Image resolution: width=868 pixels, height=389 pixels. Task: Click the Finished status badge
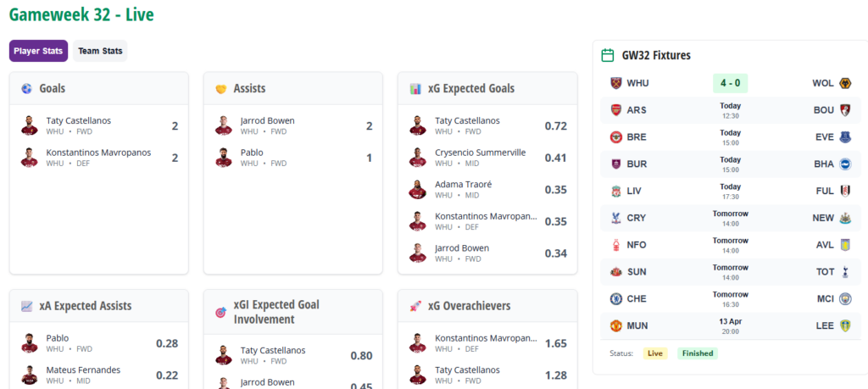(x=697, y=353)
